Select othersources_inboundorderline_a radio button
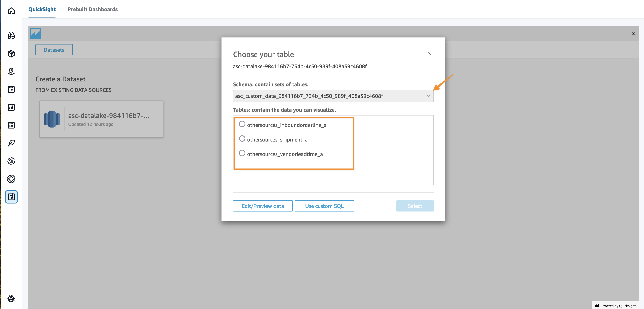The image size is (644, 309). [242, 124]
